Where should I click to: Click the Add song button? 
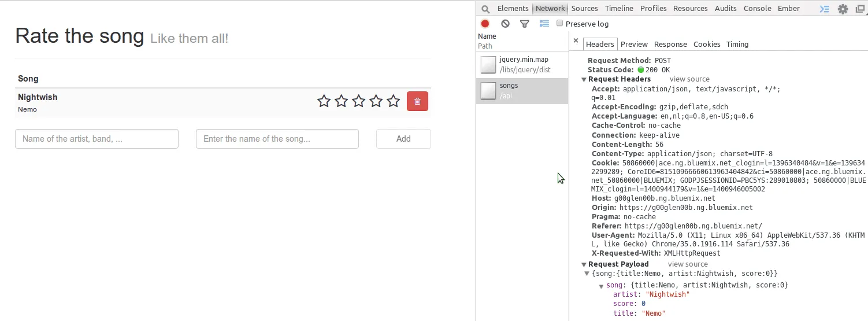click(403, 139)
